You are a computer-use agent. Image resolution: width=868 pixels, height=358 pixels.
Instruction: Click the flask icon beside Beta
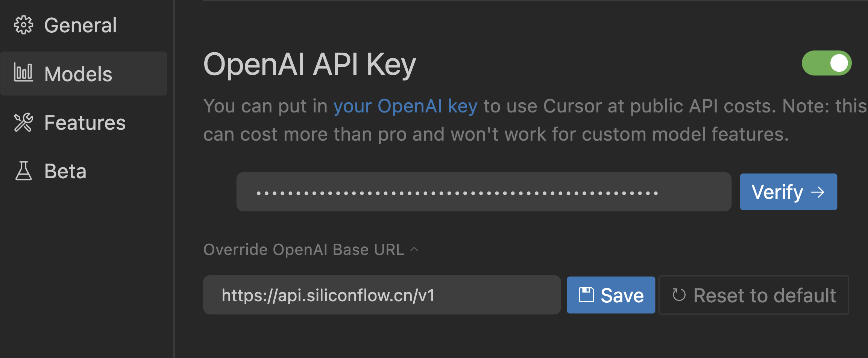23,171
